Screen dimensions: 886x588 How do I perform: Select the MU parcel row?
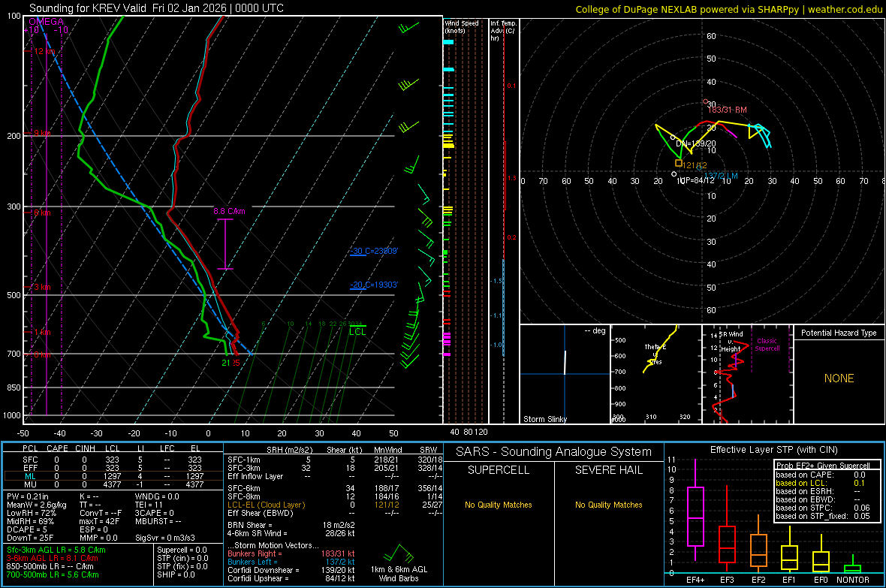pyautogui.click(x=113, y=484)
